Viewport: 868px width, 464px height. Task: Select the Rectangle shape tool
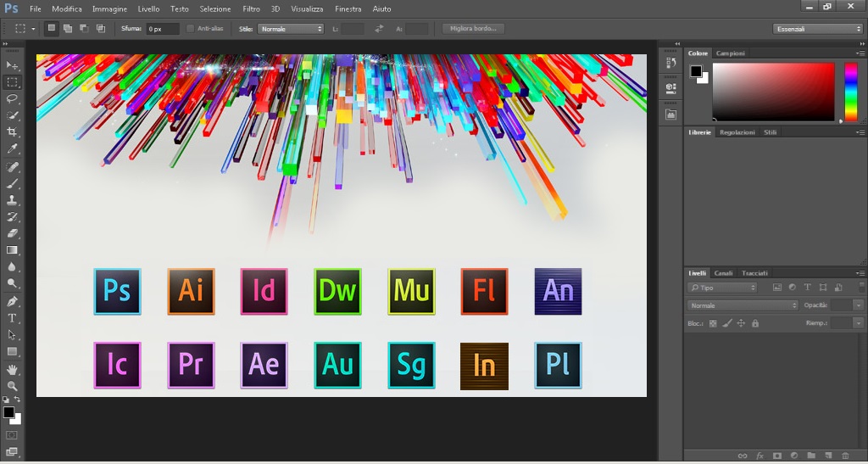(12, 351)
